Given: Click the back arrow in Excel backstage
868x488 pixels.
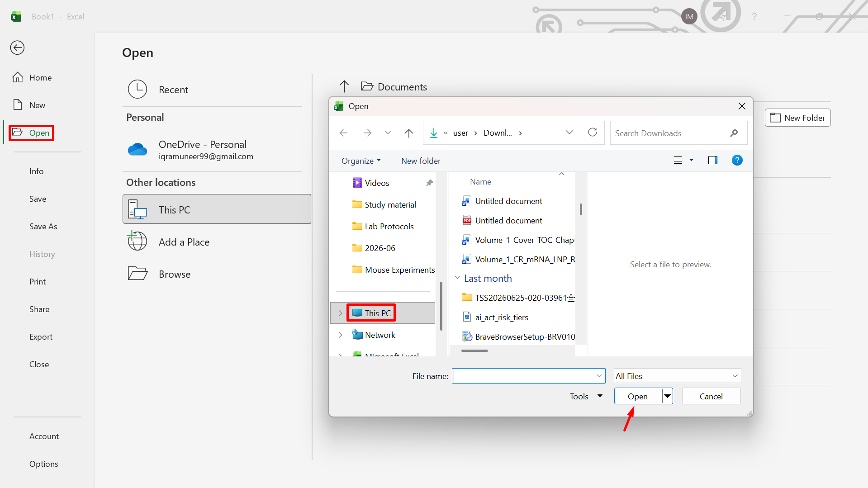Looking at the screenshot, I should tap(17, 47).
